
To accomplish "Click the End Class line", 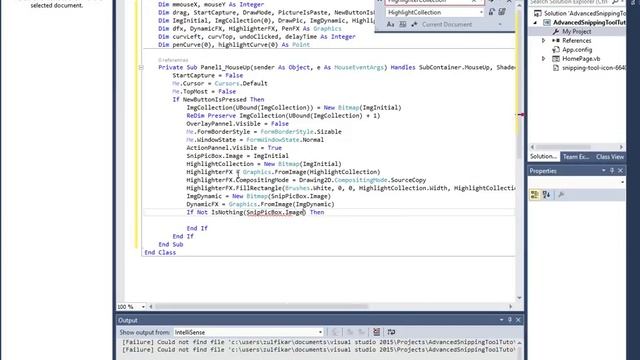I will [x=160, y=253].
